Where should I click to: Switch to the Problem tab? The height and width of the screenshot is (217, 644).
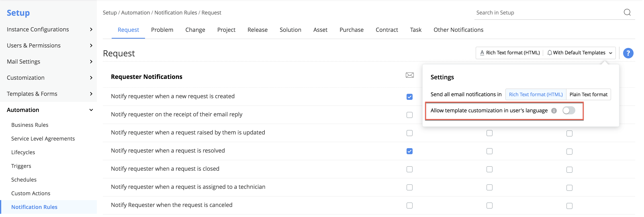(x=162, y=30)
